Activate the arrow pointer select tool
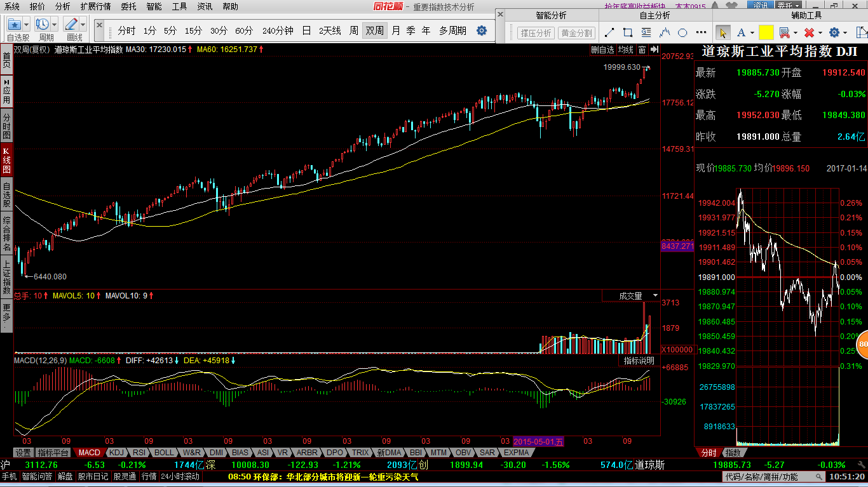The height and width of the screenshot is (487, 868). (x=723, y=32)
